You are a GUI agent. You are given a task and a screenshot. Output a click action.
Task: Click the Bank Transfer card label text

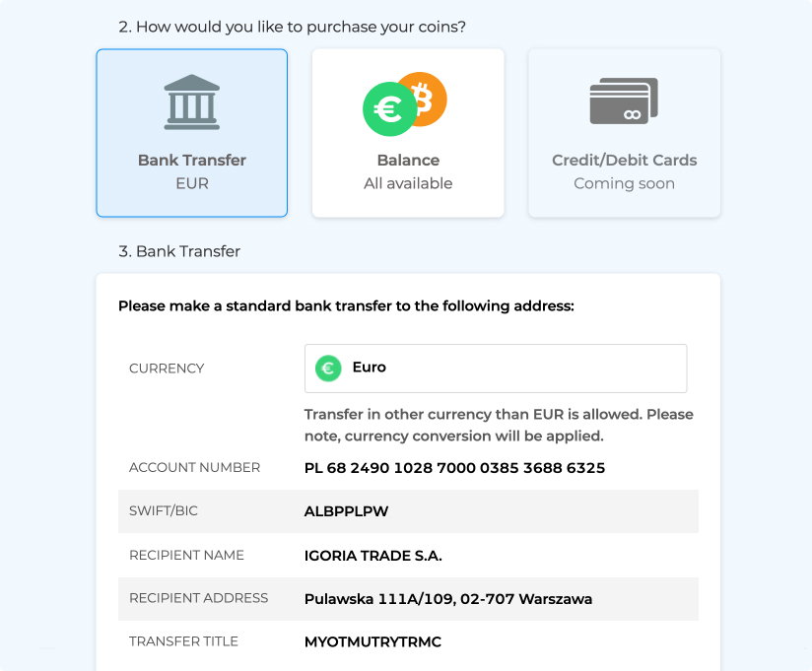tap(191, 161)
